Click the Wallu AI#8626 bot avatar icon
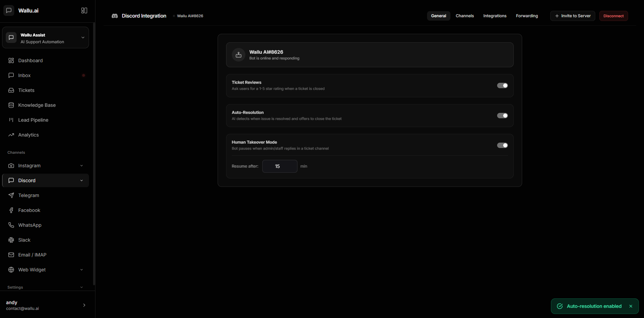Viewport: 644px width, 318px height. pyautogui.click(x=239, y=55)
